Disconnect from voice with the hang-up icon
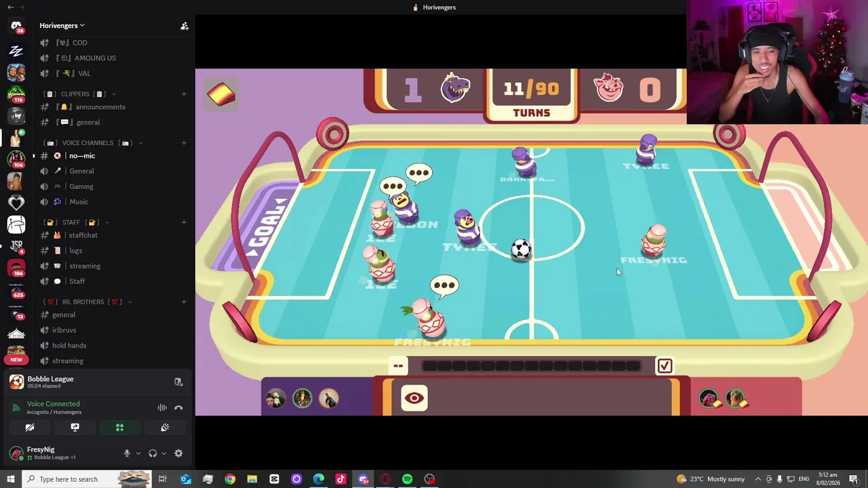Viewport: 868px width, 488px height. [x=178, y=407]
